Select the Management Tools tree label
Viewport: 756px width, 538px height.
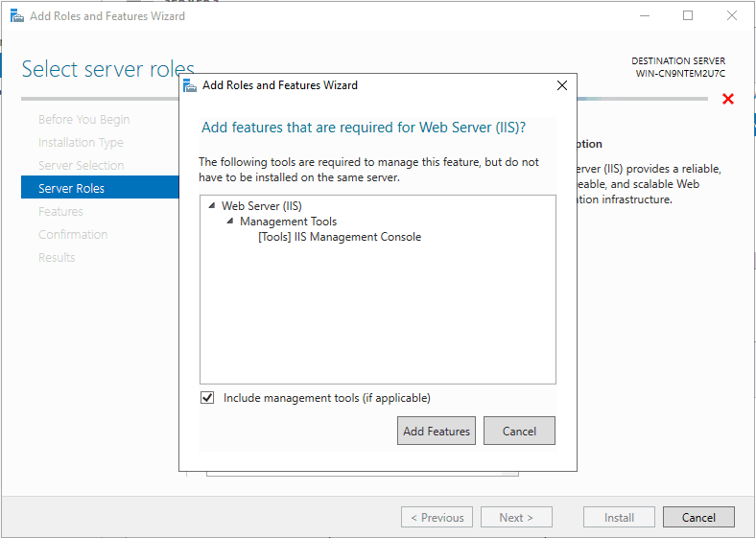coord(288,222)
